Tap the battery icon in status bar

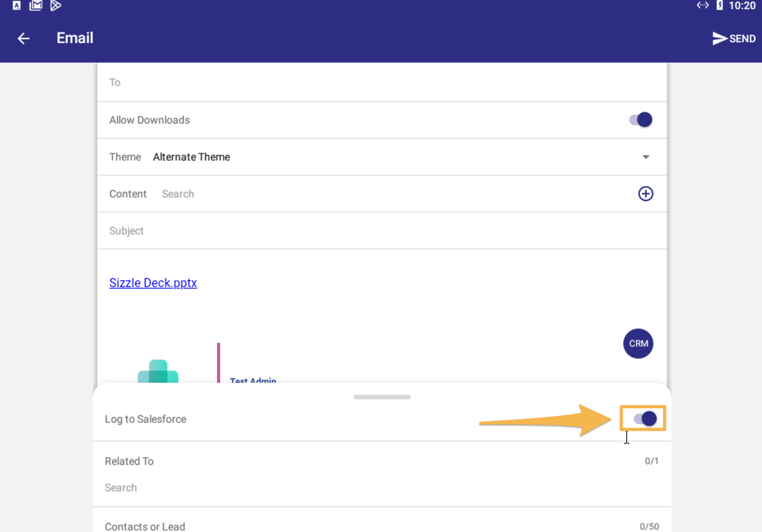(719, 5)
